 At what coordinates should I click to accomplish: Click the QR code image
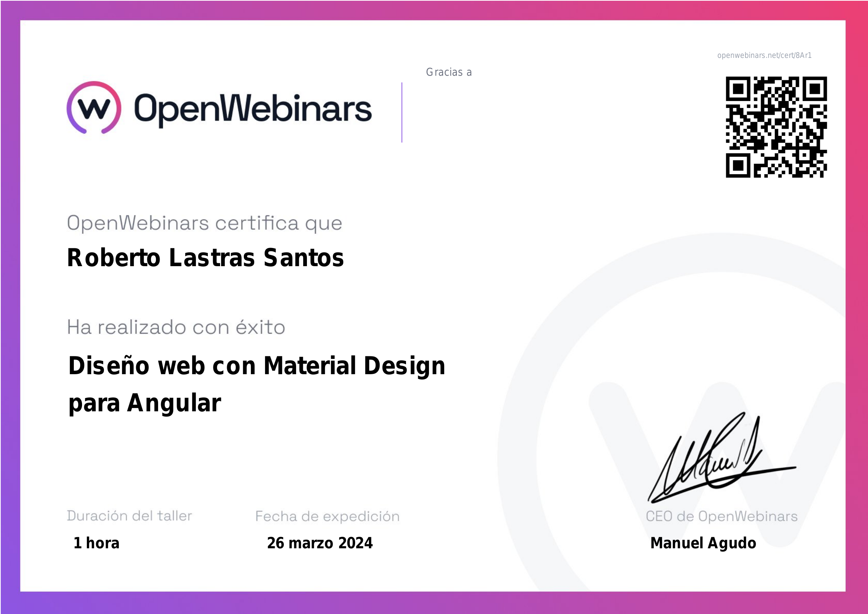pyautogui.click(x=776, y=127)
